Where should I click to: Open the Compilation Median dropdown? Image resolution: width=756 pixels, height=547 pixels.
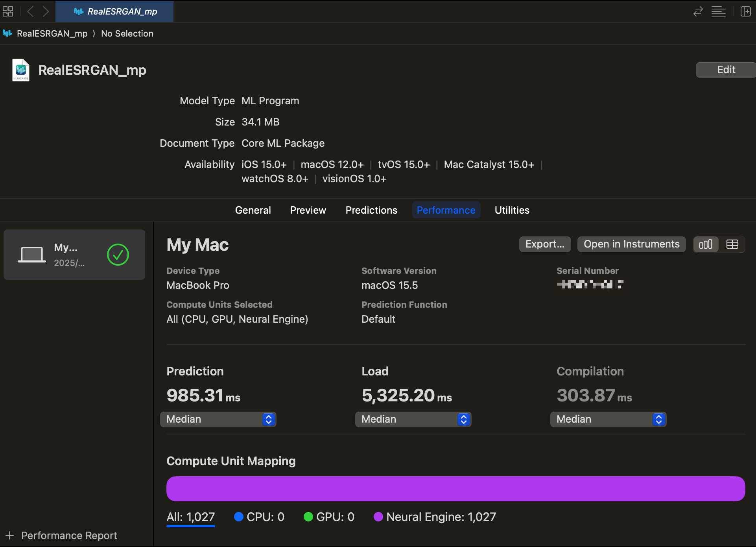pos(608,419)
